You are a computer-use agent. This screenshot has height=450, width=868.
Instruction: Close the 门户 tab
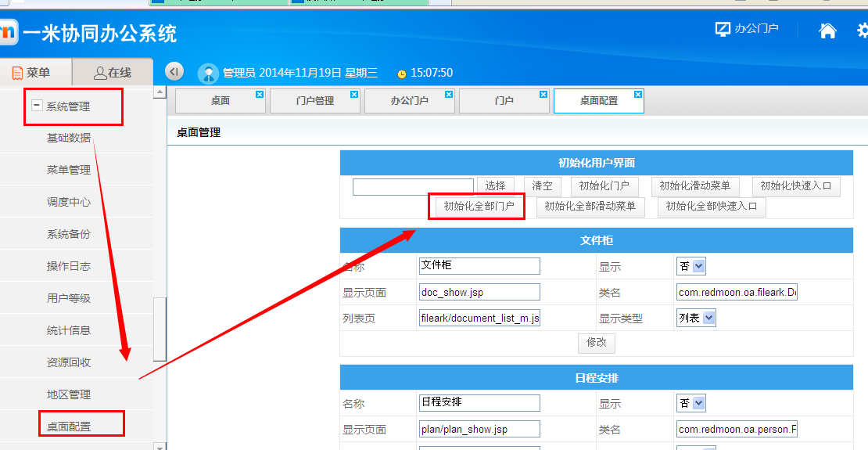point(544,95)
